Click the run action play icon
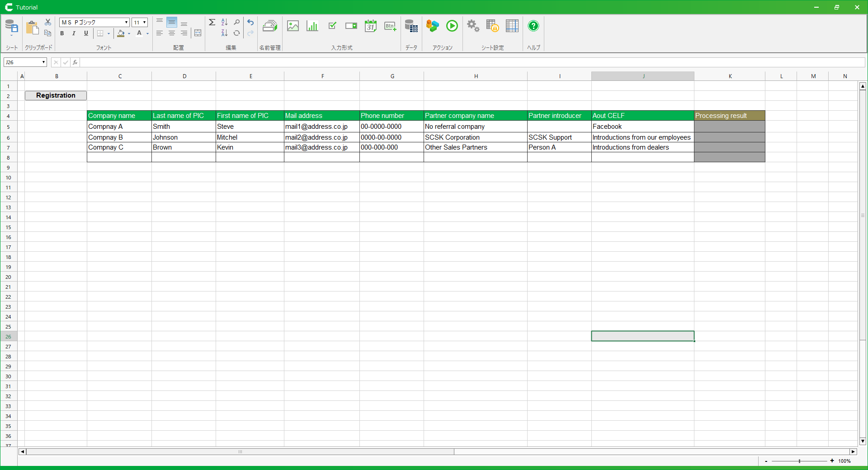868x470 pixels. pyautogui.click(x=452, y=26)
